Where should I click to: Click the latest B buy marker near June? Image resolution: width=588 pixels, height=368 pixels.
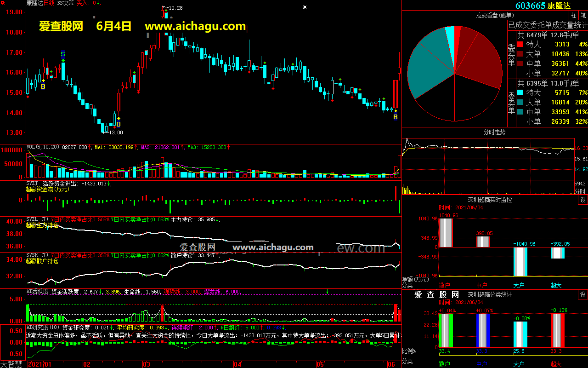click(x=395, y=117)
